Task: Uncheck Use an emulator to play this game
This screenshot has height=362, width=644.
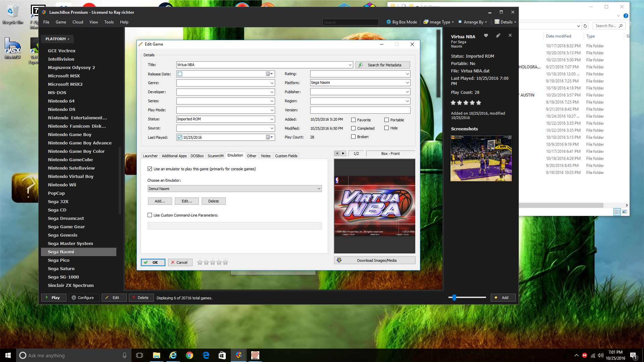Action: [x=150, y=169]
